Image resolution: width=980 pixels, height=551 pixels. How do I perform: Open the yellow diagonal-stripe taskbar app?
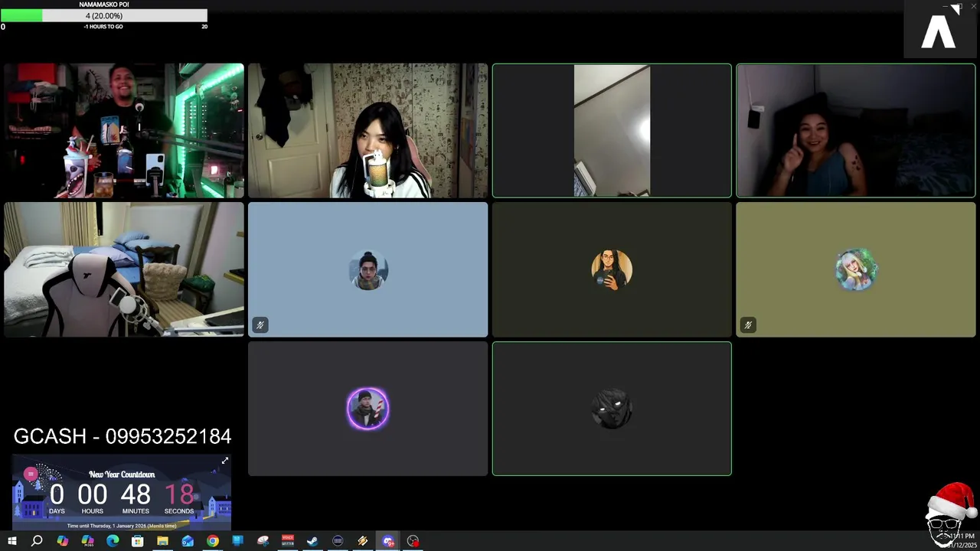[363, 541]
